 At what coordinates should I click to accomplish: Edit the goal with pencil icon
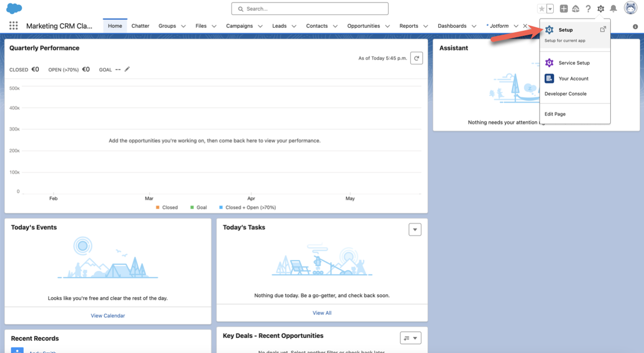click(127, 69)
